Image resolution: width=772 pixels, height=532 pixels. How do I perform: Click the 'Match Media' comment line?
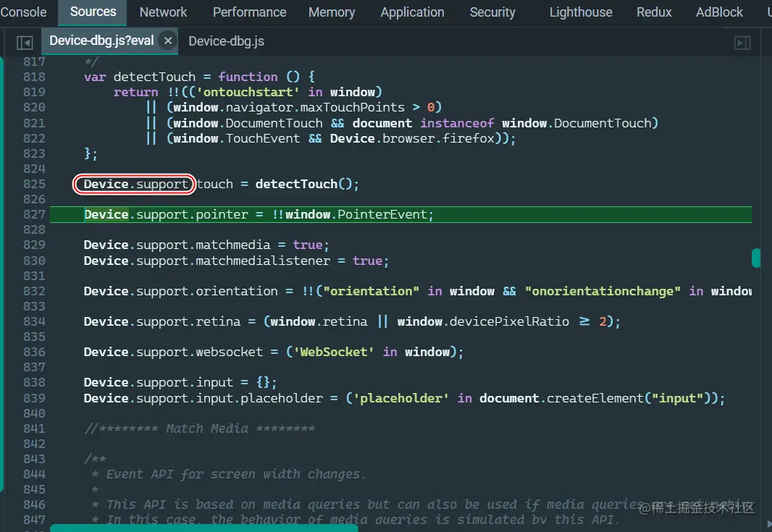pos(199,428)
